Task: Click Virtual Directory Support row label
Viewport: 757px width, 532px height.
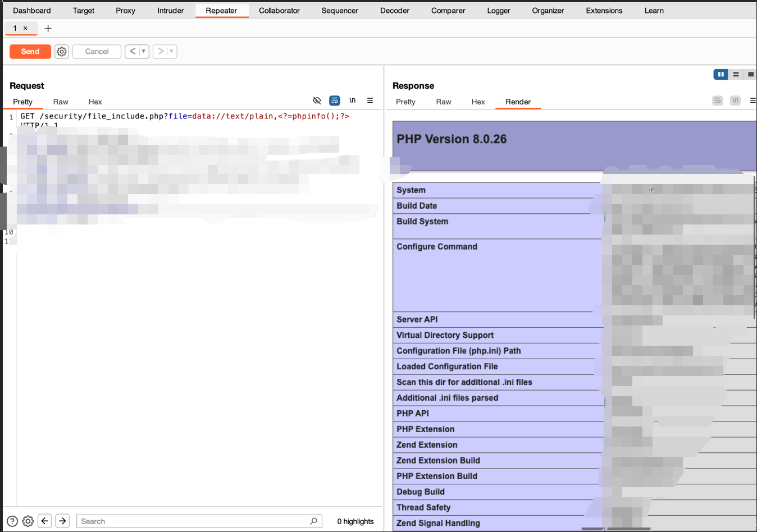Action: pos(445,335)
